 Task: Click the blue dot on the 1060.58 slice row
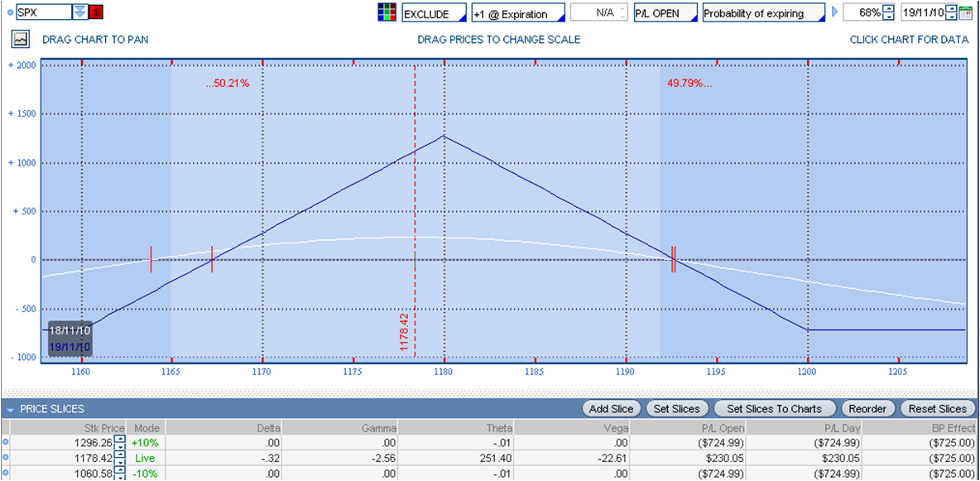6,474
